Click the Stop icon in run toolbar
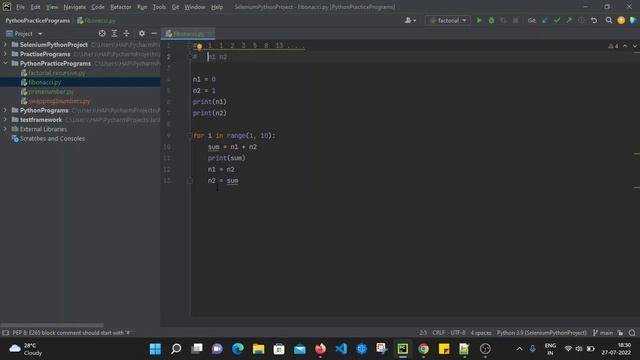This screenshot has width=640, height=360. tap(516, 20)
